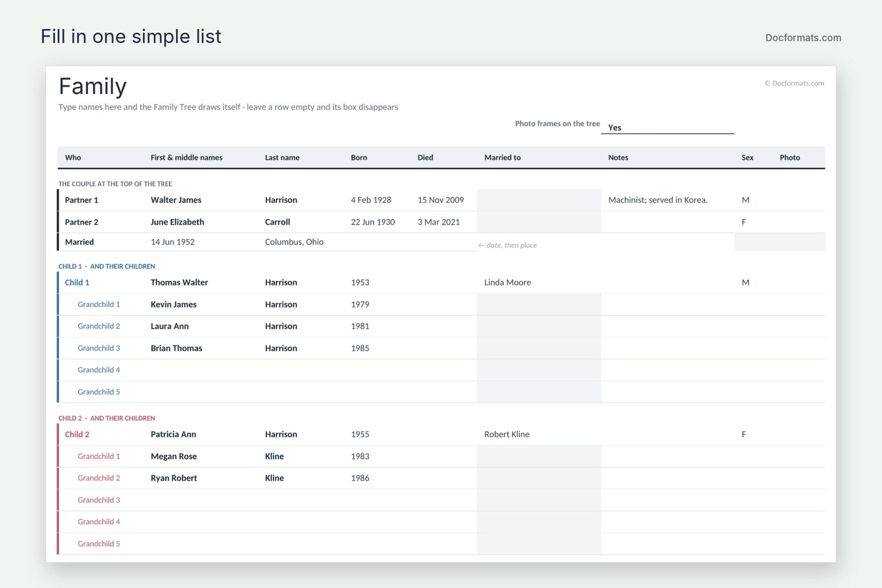Viewport: 882px width, 588px height.
Task: Select born date 22 Jun 1930
Action: pos(373,222)
